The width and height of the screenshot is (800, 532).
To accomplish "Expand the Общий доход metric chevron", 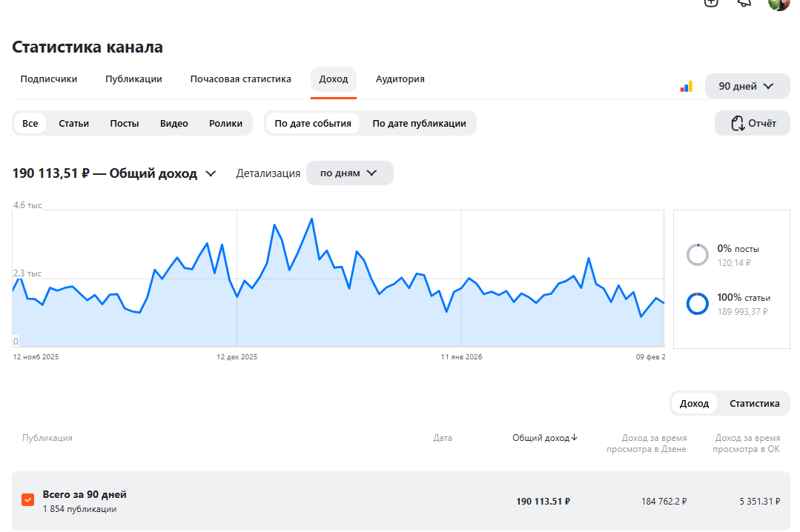I will tap(211, 174).
